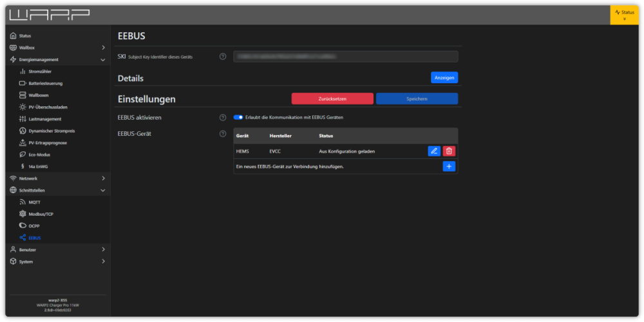
Task: Add a new EEBUS device with plus button
Action: tap(449, 166)
